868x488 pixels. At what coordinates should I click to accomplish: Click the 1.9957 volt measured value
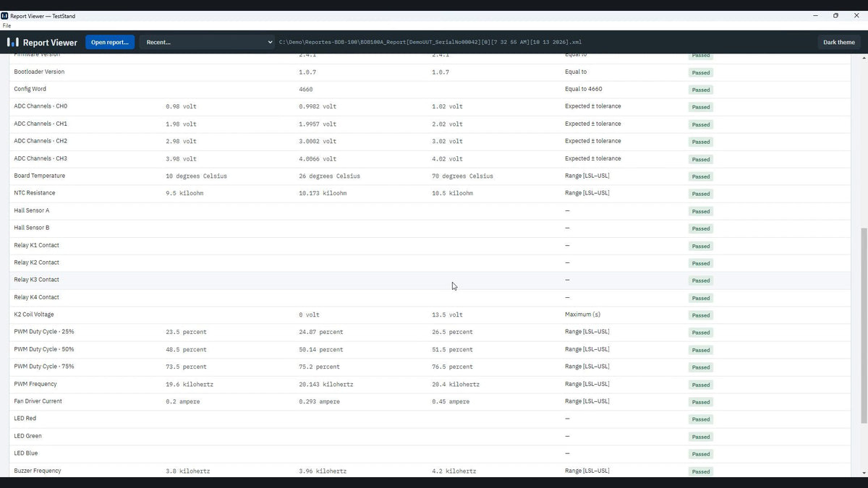(318, 124)
